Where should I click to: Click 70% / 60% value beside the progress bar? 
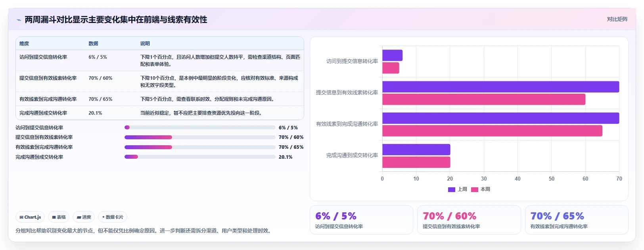[x=291, y=137]
